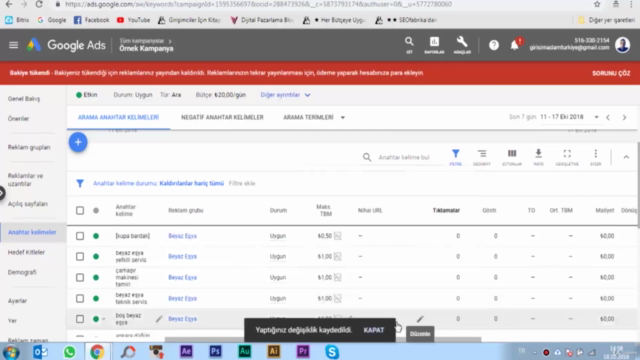Screen dimensions: 640x360
Task: Edit the 'boş beyaz eşya' keyword pencil
Action: tap(159, 319)
